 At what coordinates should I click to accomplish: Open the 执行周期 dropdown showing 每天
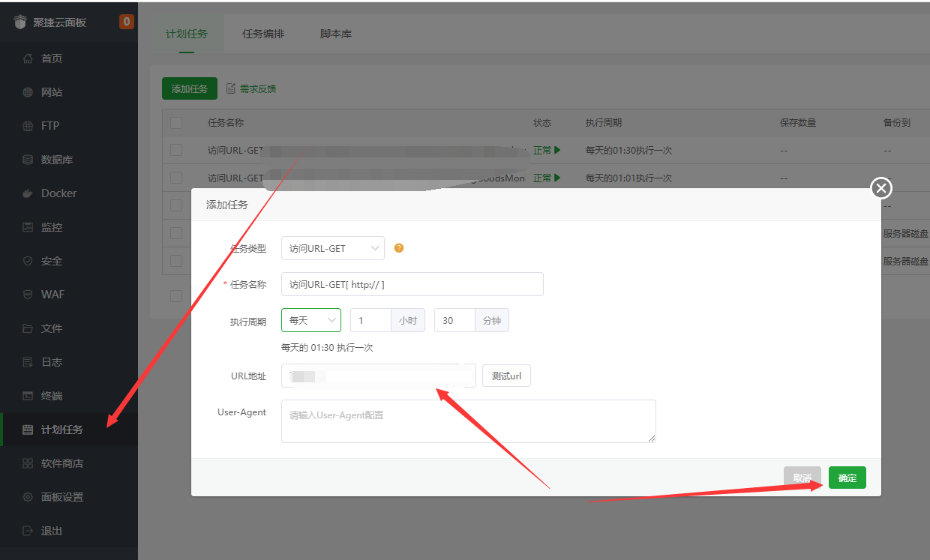[311, 320]
